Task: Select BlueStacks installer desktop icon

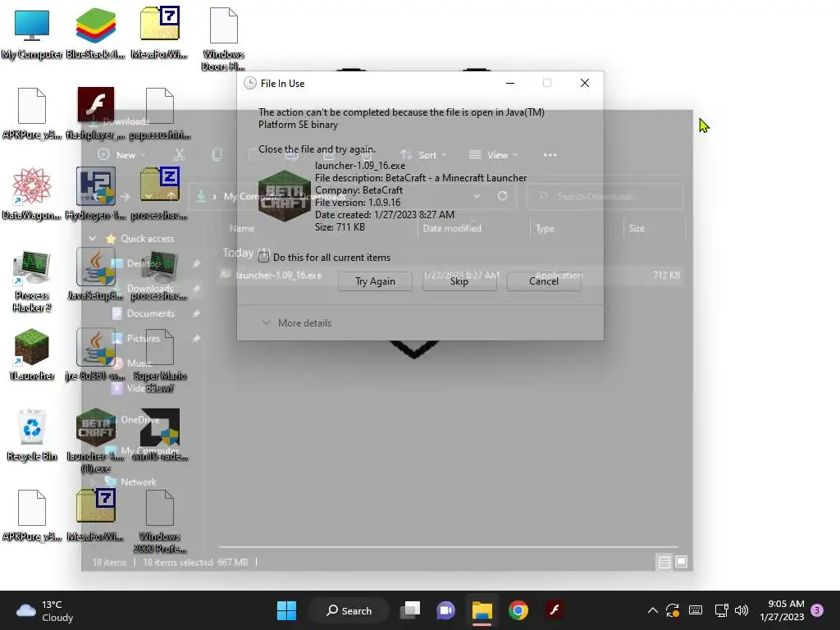Action: [x=95, y=33]
